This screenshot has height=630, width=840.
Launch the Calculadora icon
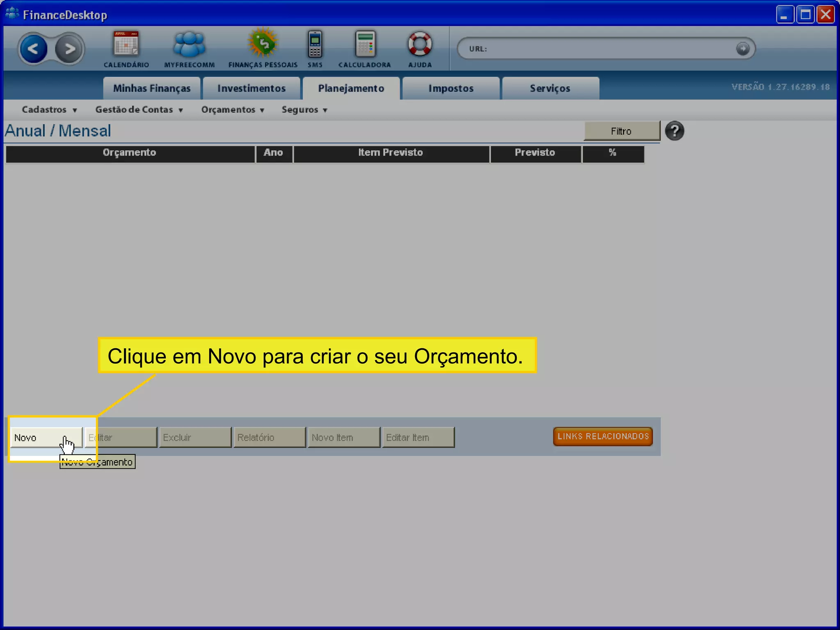(365, 44)
